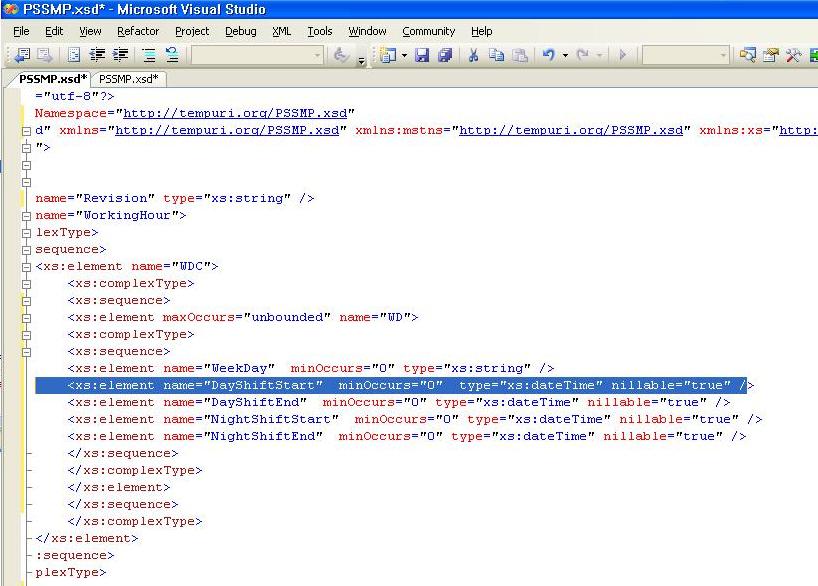The image size is (818, 586).
Task: Click the Save All icon
Action: [x=445, y=54]
